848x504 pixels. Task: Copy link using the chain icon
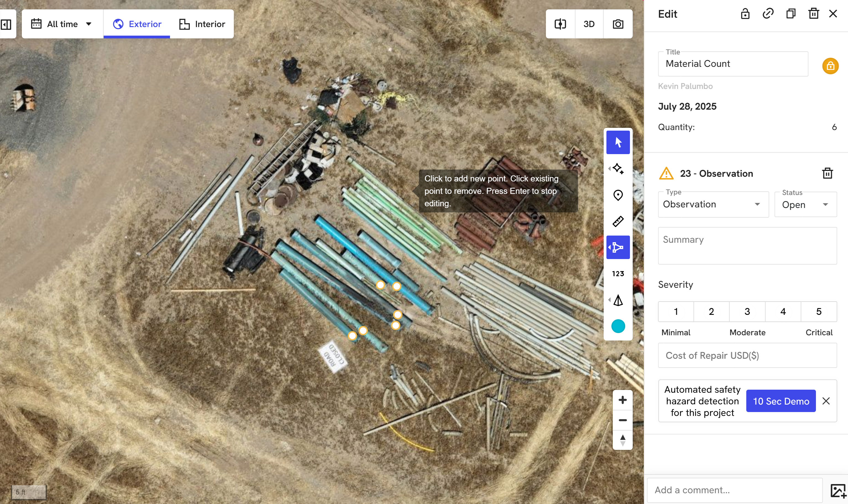[768, 14]
